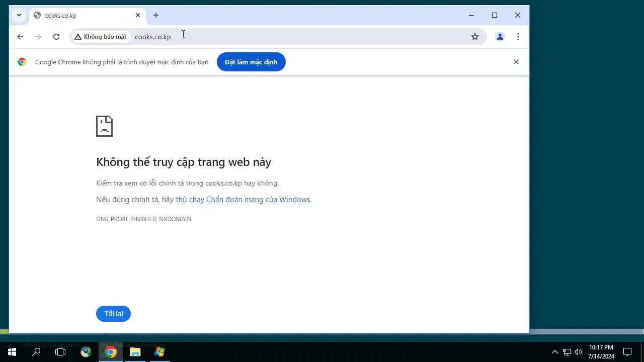
Task: Click the 'Google Chrome không phải là trình duyệt mặc định' text
Action: click(x=122, y=62)
